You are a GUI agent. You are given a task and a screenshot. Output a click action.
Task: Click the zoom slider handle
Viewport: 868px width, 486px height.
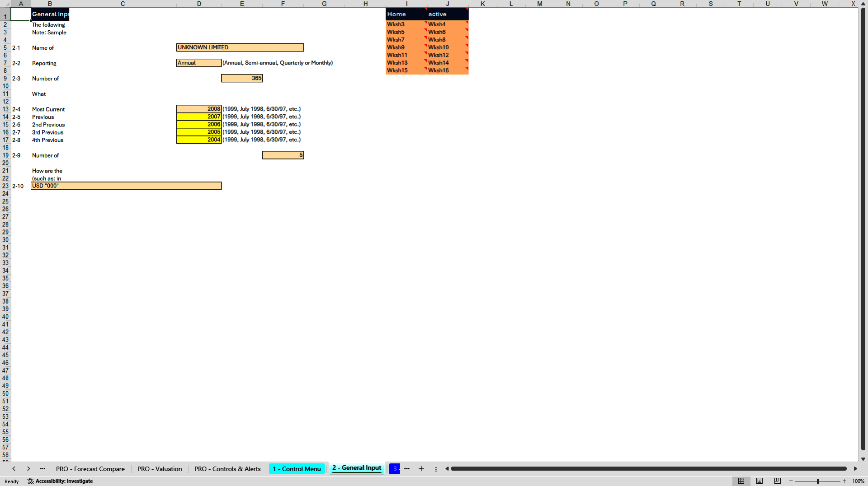coord(818,481)
